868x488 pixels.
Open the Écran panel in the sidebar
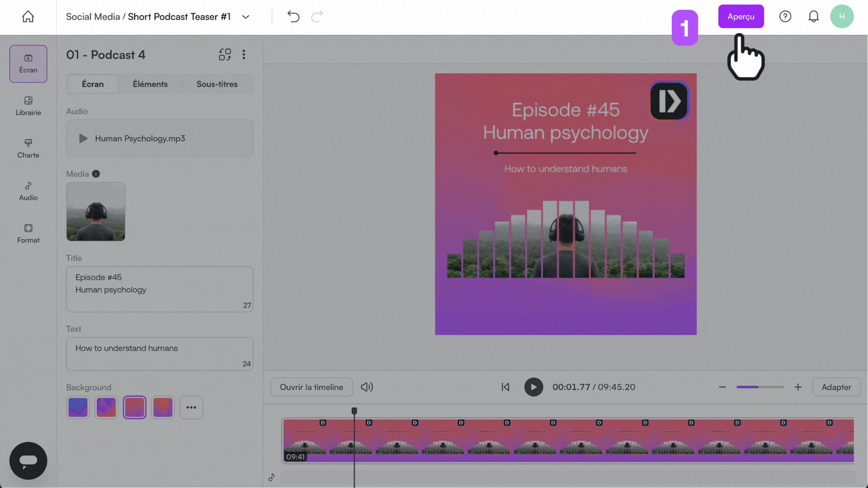coord(28,64)
